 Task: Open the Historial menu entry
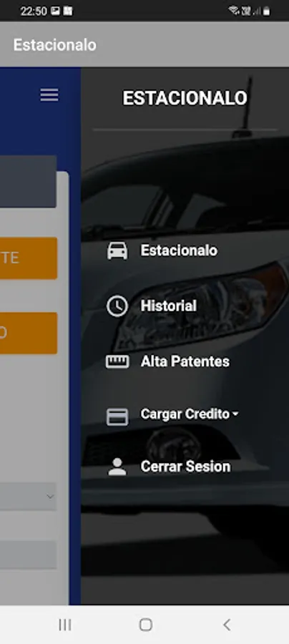click(168, 306)
